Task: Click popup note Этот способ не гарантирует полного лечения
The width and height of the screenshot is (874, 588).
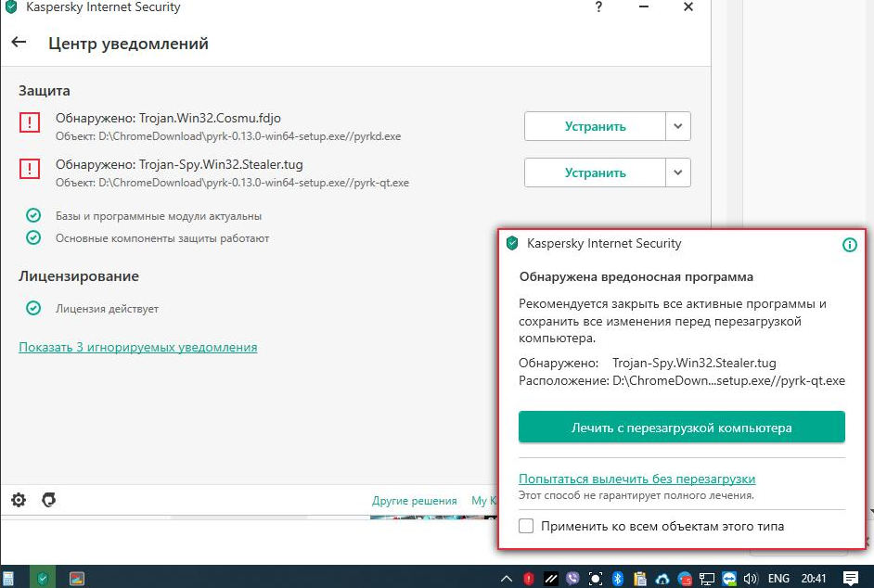Action: pyautogui.click(x=636, y=495)
